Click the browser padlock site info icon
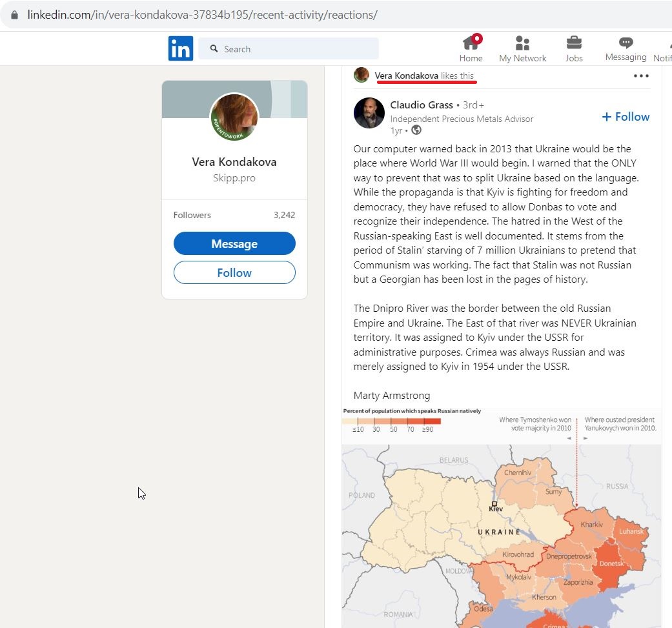Image resolution: width=672 pixels, height=628 pixels. pos(15,15)
